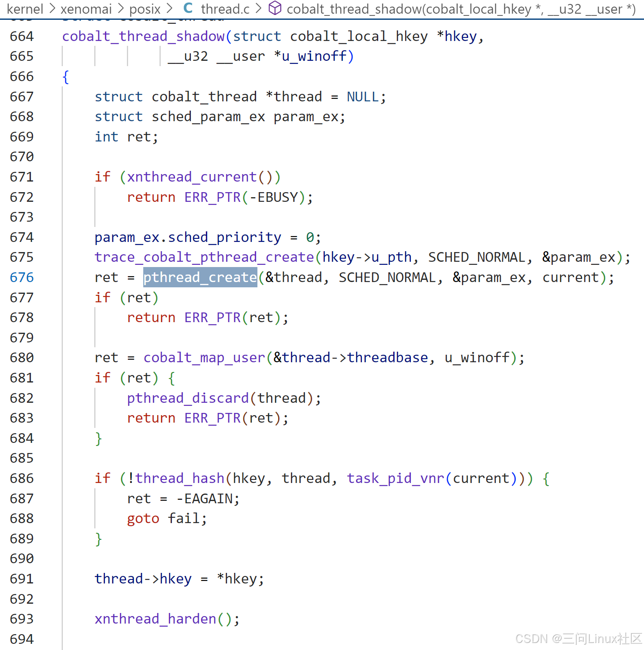
Task: Click ERR_PTR(-EBUSY) on line 672
Action: tap(245, 197)
